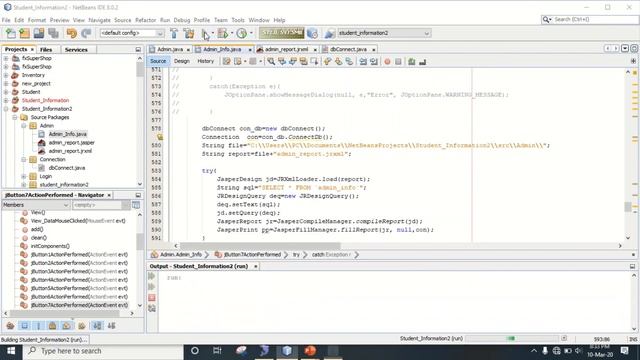Open the Refactor menu
The width and height of the screenshot is (640, 360).
point(145,20)
